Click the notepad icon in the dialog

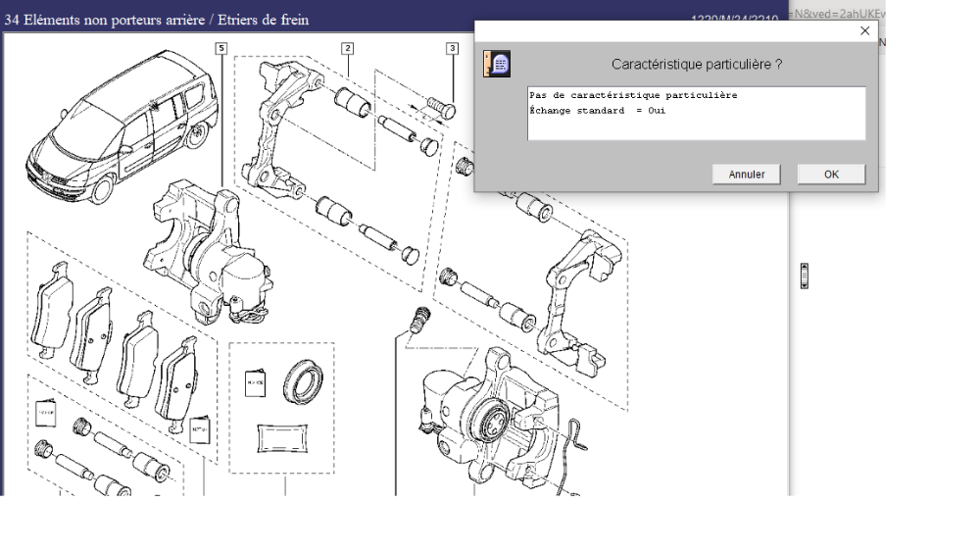click(x=497, y=64)
